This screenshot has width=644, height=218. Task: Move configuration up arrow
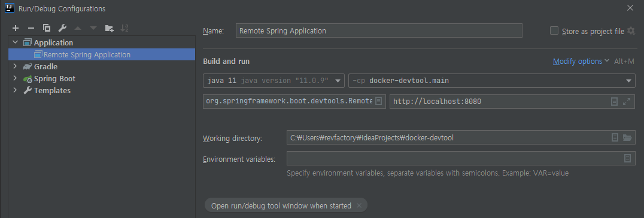click(78, 28)
